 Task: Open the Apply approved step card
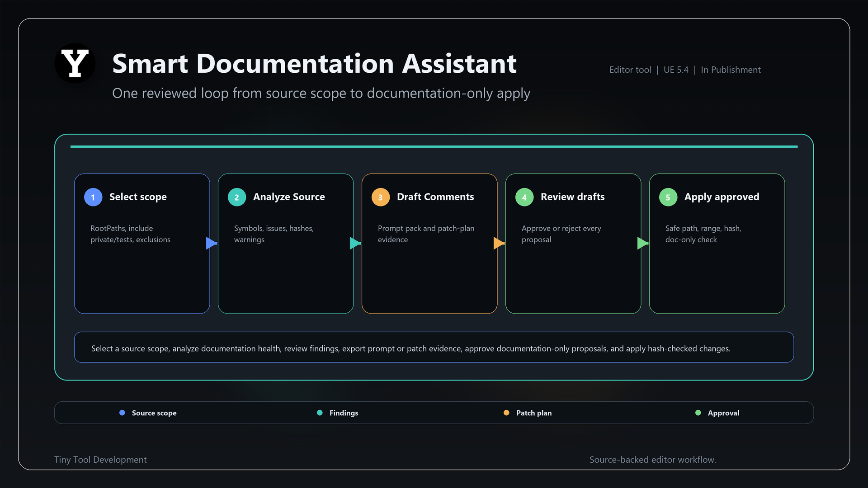pyautogui.click(x=717, y=244)
